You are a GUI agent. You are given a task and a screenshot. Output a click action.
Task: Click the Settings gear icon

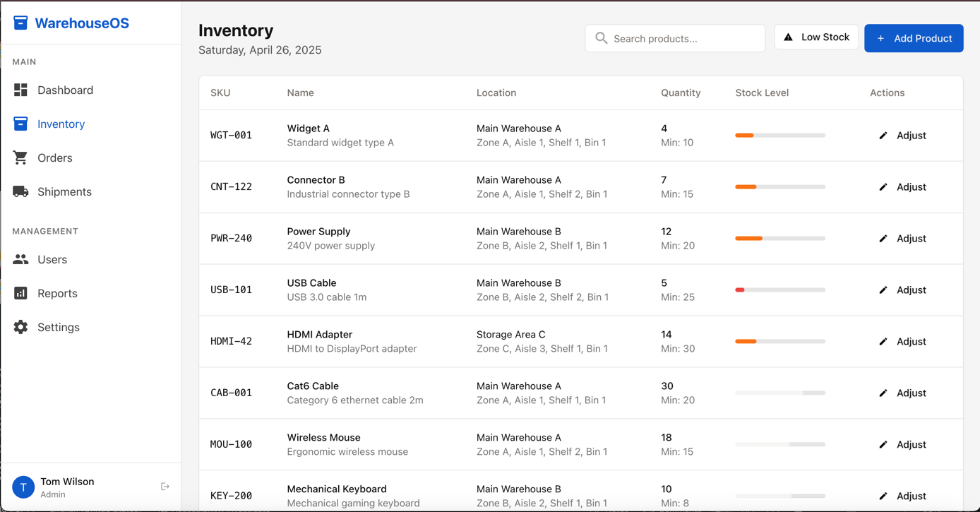tap(20, 328)
